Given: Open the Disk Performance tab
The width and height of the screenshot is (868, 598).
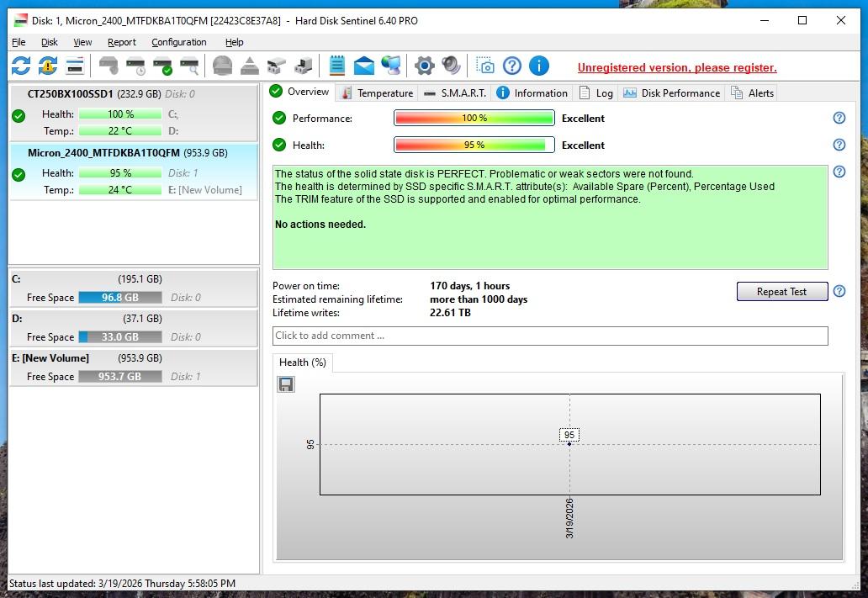Looking at the screenshot, I should click(x=671, y=93).
